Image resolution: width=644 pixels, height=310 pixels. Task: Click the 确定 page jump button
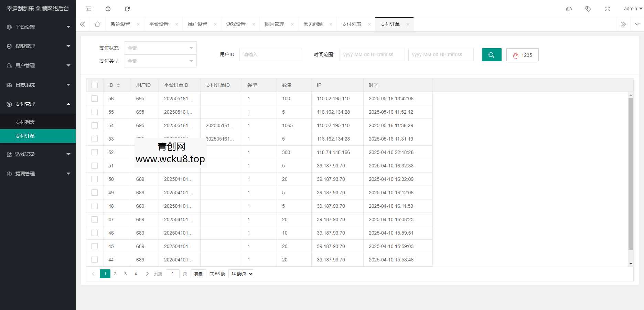click(x=198, y=274)
